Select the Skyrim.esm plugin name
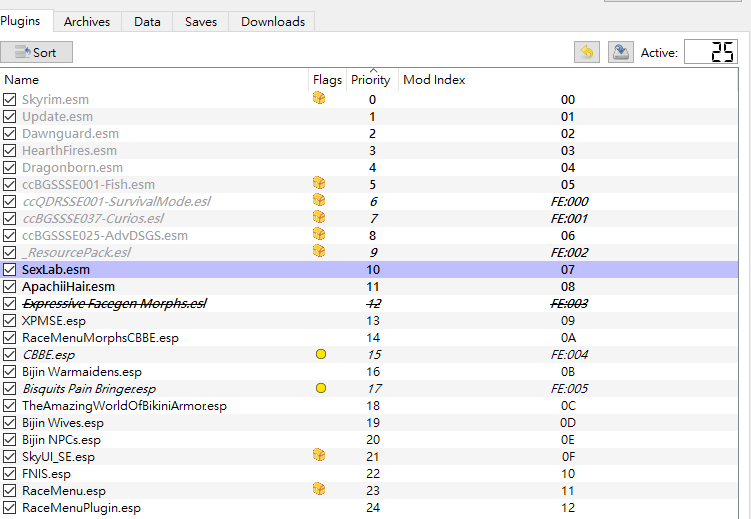 [x=56, y=100]
